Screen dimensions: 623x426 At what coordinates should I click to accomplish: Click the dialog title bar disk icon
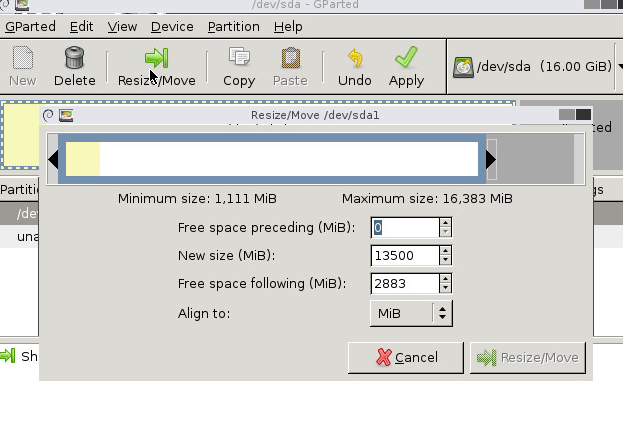(66, 115)
